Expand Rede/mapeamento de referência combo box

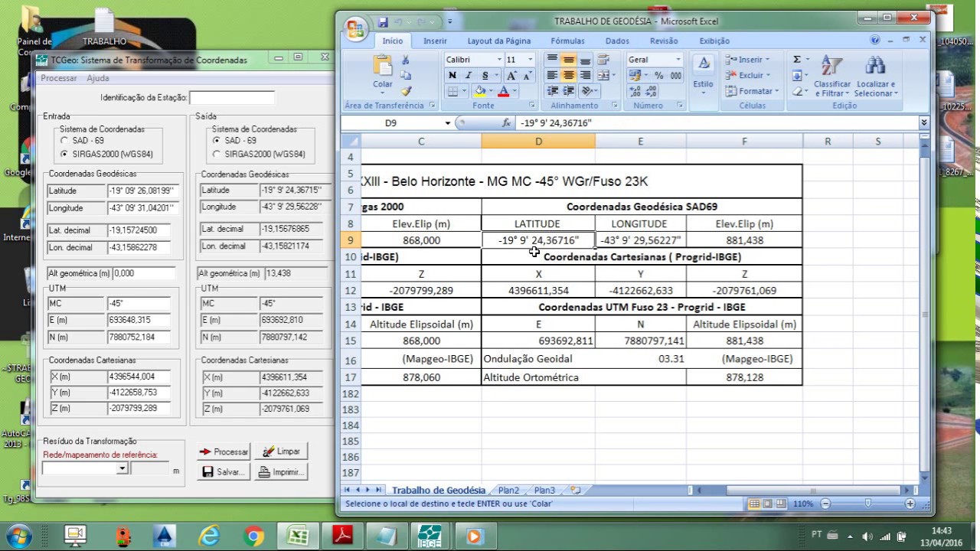tap(122, 468)
